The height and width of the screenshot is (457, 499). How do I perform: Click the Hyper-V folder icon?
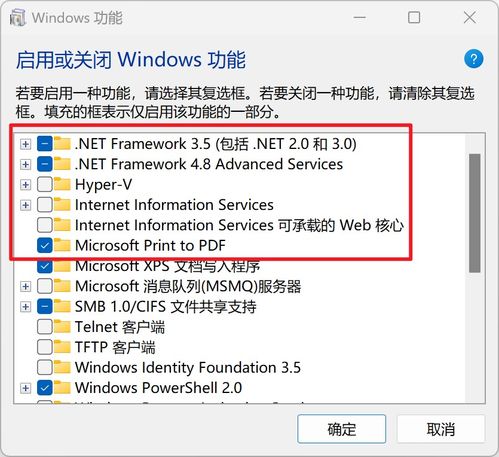62,184
